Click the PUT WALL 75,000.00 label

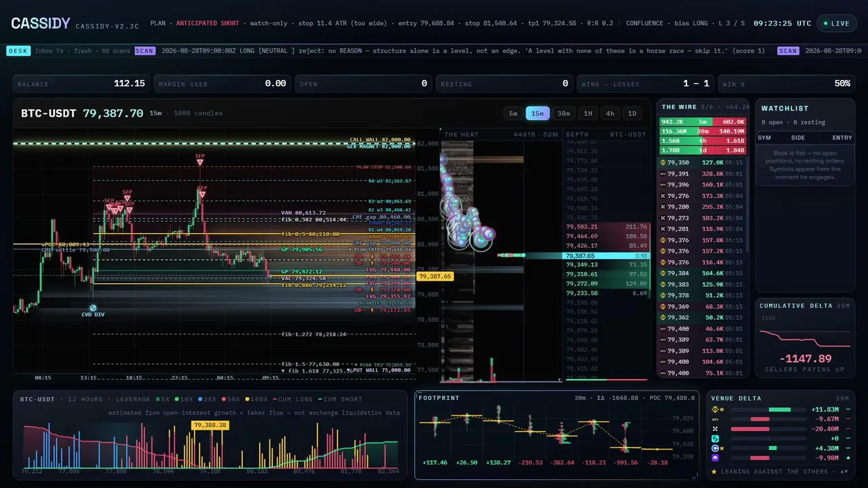(x=382, y=370)
